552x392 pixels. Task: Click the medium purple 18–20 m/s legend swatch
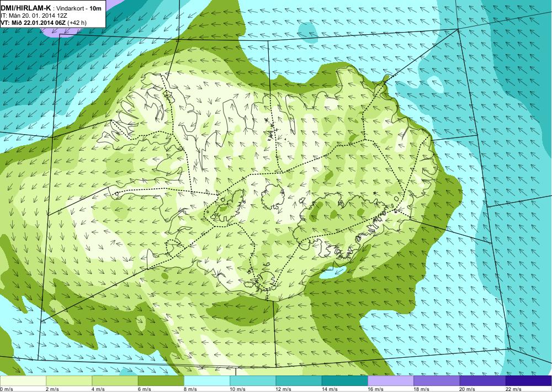tap(437, 381)
